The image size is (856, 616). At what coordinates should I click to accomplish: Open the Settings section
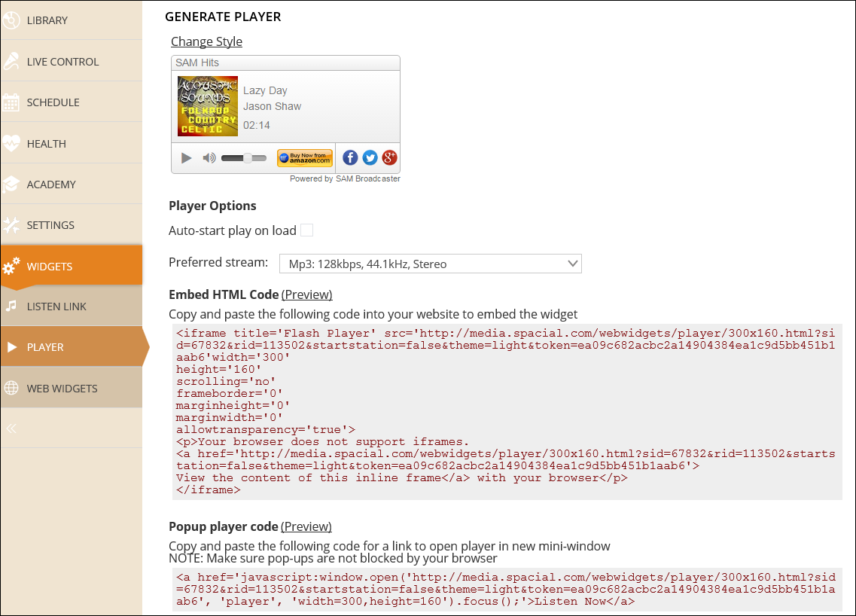tap(72, 225)
